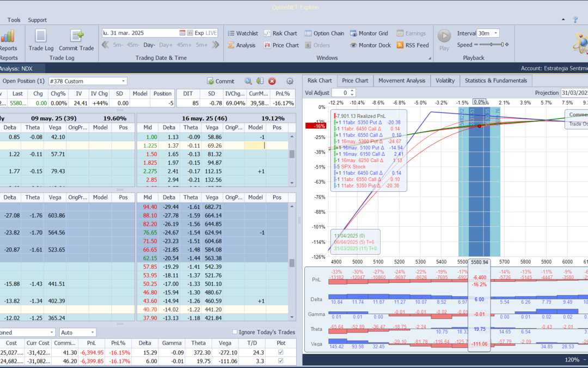Step back with the double left arrow
The height and width of the screenshot is (368, 588).
click(x=106, y=45)
